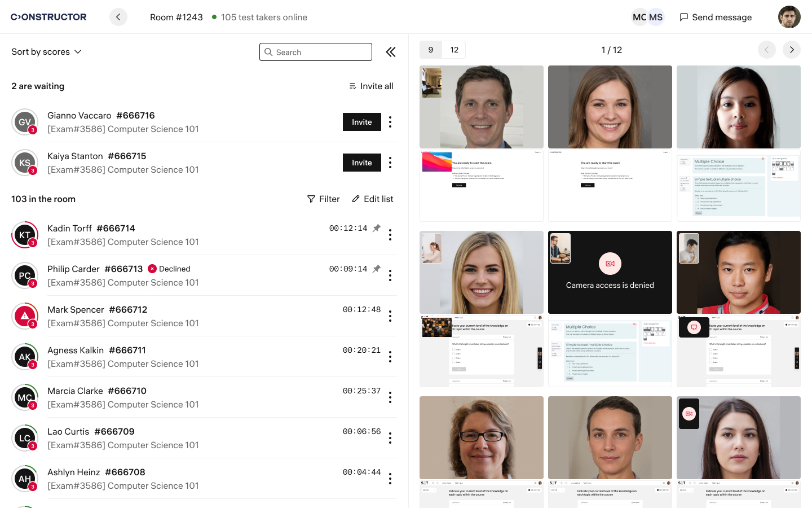Screen dimensions: 812x508
Task: Open the Sort by scores dropdown
Action: click(46, 51)
